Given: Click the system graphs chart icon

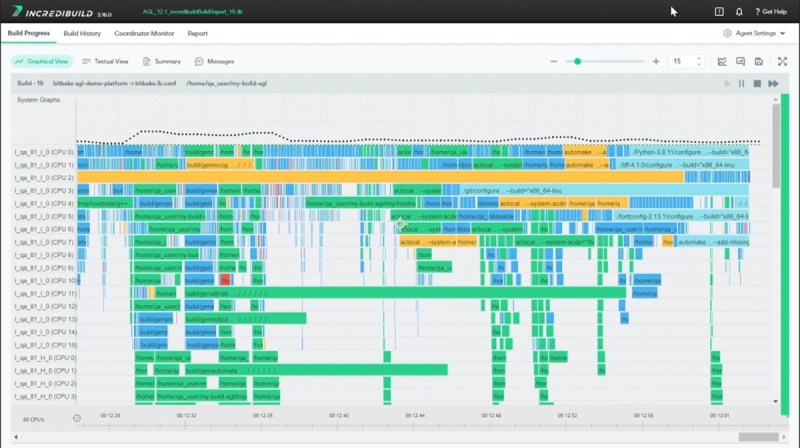Looking at the screenshot, I should [722, 61].
